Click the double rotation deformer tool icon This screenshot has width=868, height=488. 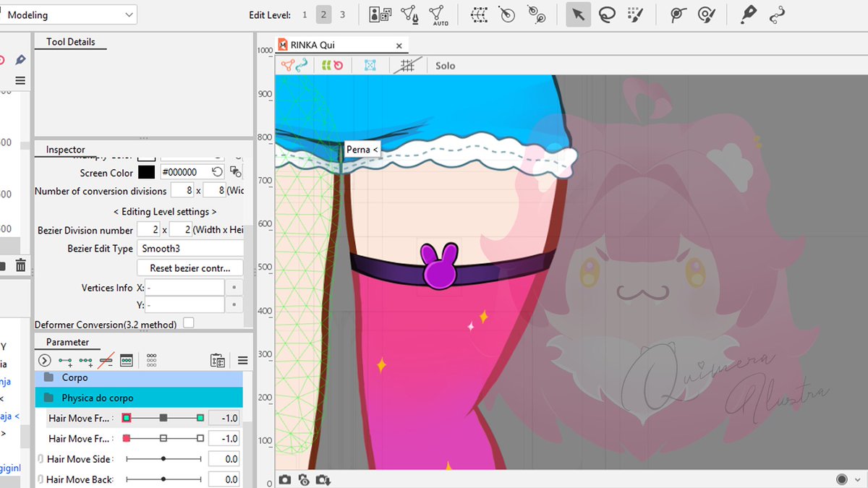tap(536, 14)
